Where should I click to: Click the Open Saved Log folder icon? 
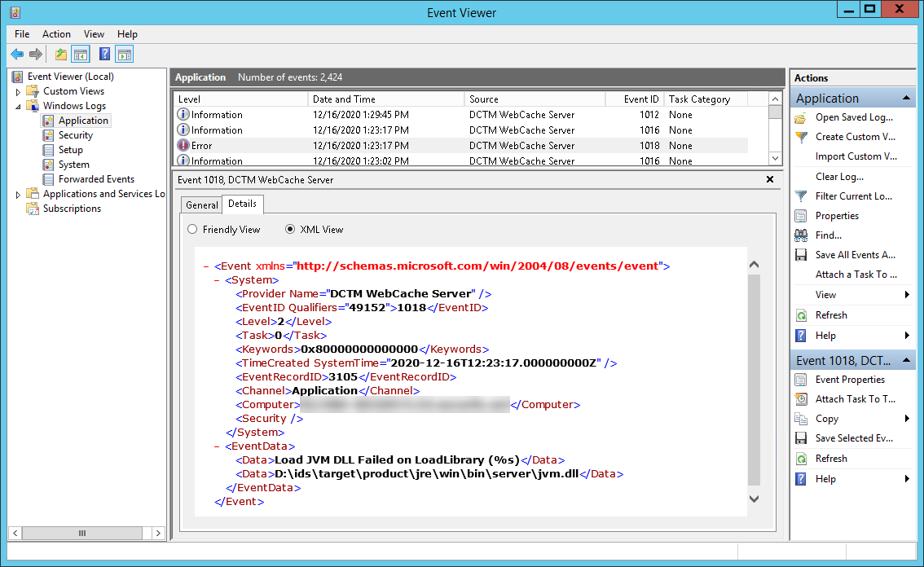[x=801, y=118]
